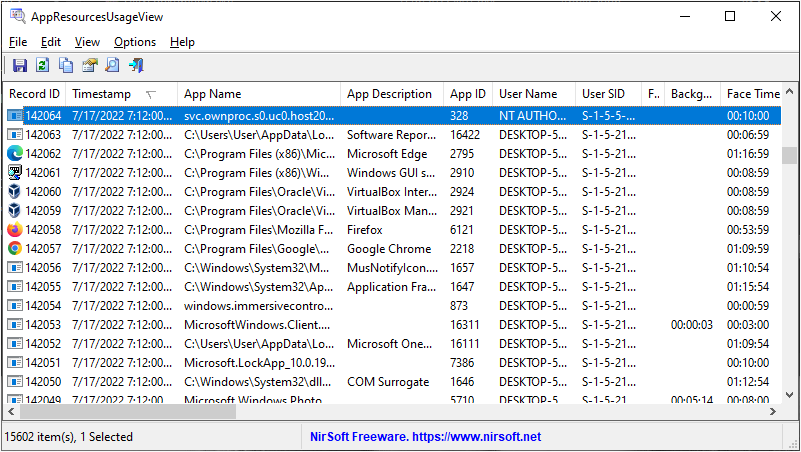Image resolution: width=801 pixels, height=452 pixels.
Task: Open the Edit menu
Action: pos(51,42)
